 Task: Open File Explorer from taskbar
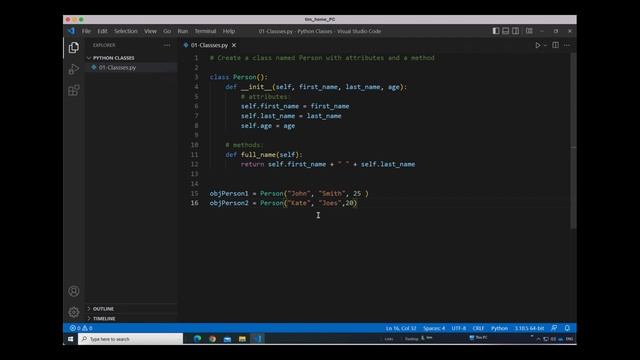(242, 339)
